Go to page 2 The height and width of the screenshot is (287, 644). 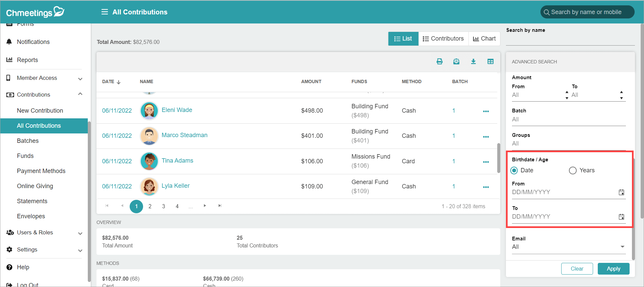(150, 206)
